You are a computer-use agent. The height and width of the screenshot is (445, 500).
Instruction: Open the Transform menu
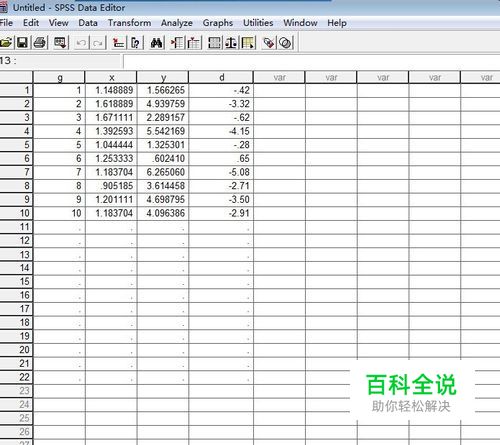(x=129, y=23)
